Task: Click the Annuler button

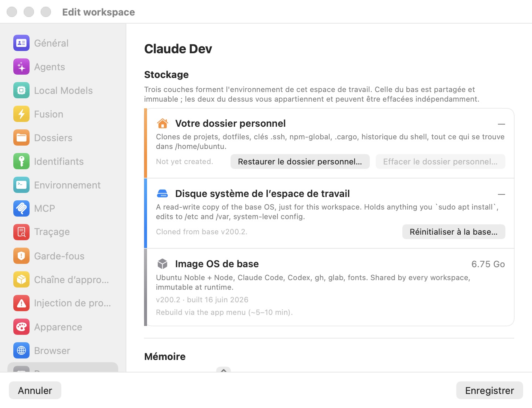Action: pos(35,390)
